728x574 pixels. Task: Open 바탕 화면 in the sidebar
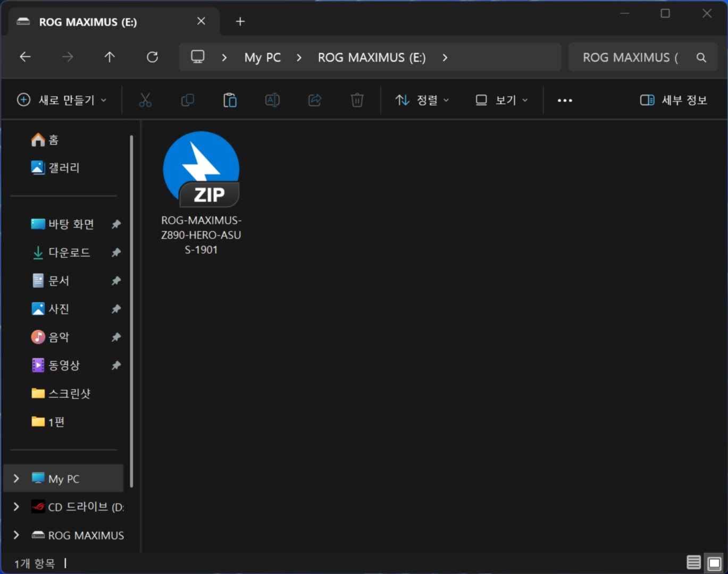63,224
